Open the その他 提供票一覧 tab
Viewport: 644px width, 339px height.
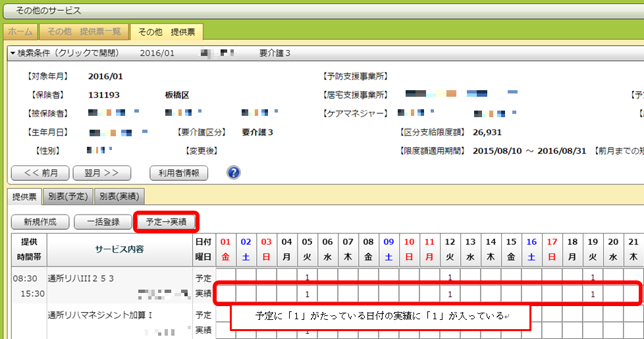pyautogui.click(x=83, y=32)
